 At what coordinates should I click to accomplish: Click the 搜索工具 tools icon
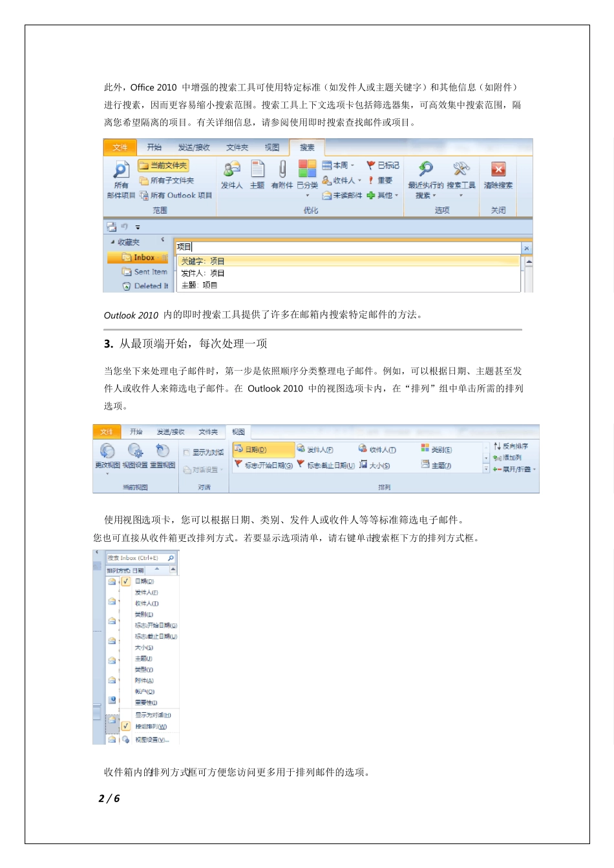(461, 169)
